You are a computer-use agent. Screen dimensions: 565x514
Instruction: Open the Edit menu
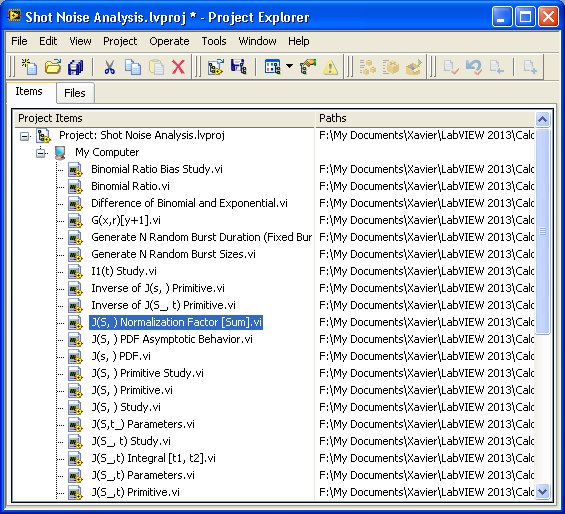pyautogui.click(x=48, y=41)
